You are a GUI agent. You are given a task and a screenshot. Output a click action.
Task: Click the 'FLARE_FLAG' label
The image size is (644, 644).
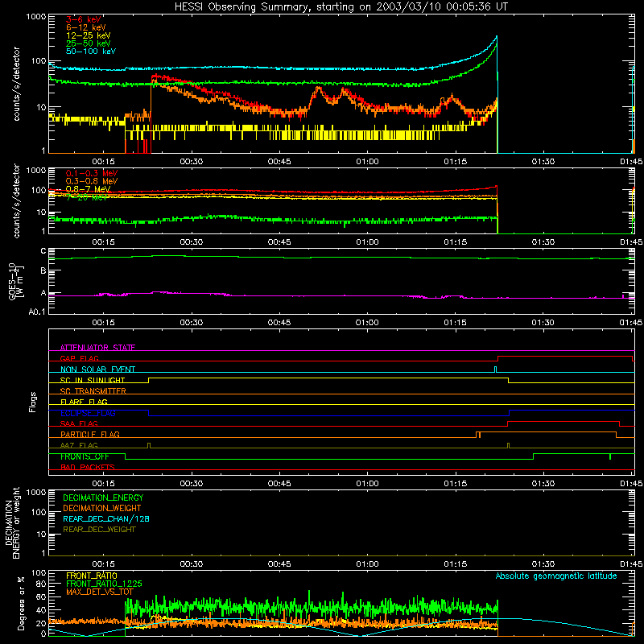tap(84, 402)
